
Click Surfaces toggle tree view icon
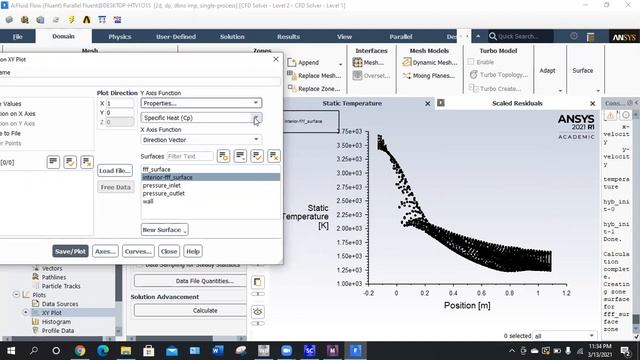(x=240, y=156)
